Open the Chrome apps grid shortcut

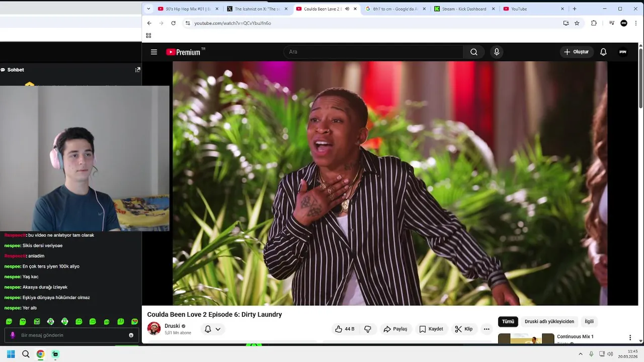click(148, 35)
